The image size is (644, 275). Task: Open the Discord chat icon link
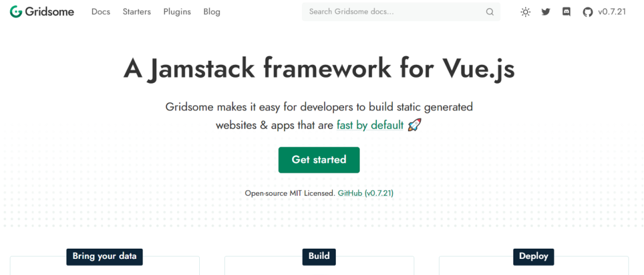coord(566,12)
